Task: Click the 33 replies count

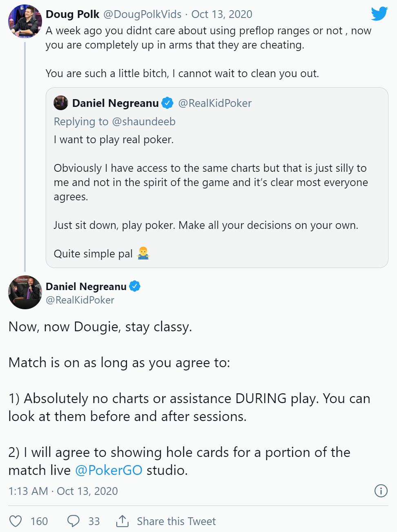Action: 94,521
